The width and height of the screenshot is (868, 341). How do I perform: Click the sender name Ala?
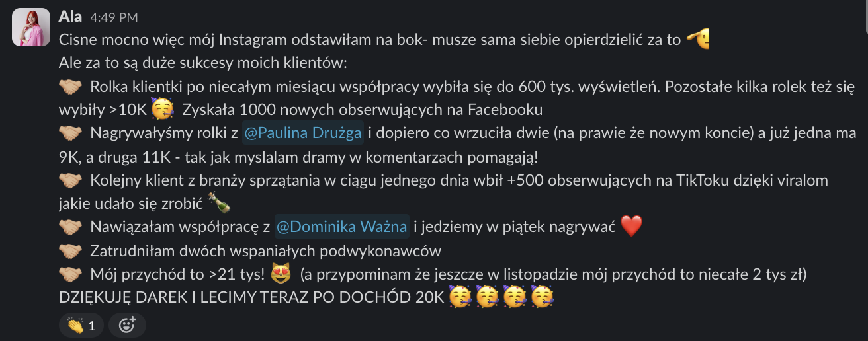71,17
